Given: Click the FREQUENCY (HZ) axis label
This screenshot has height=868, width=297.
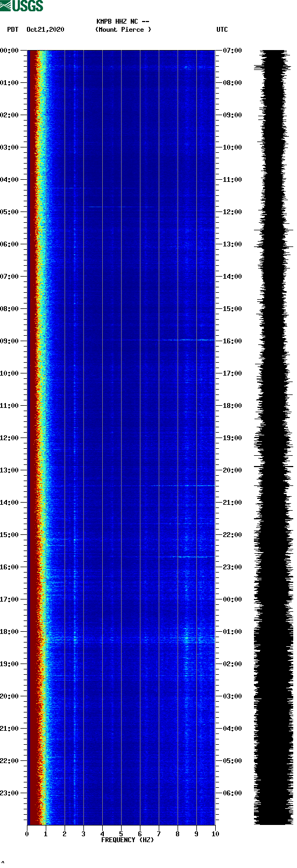Looking at the screenshot, I should [x=128, y=840].
